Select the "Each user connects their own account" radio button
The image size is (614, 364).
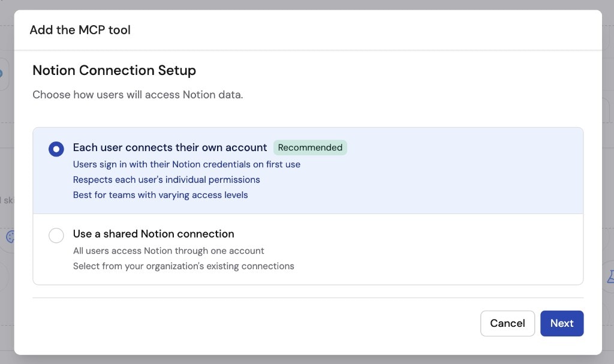click(x=56, y=148)
